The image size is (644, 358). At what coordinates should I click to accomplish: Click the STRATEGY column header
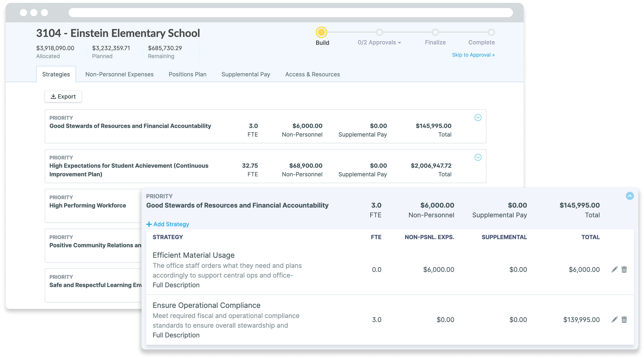[x=168, y=237]
